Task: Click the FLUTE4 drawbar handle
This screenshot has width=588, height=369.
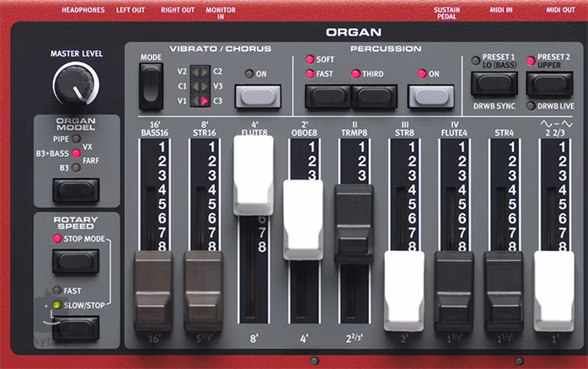Action: (x=454, y=291)
